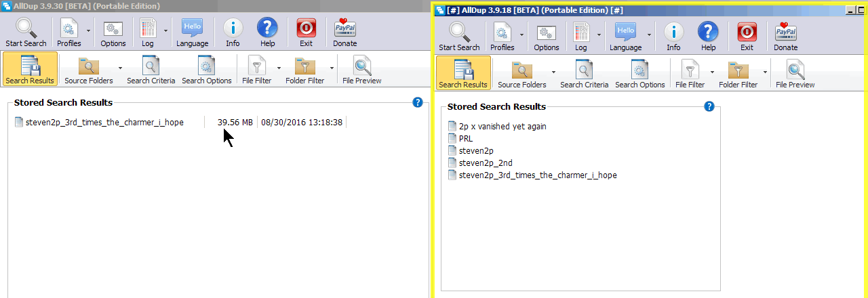
Task: Expand Log dropdown arrow in 3.9.30 window
Action: [166, 31]
